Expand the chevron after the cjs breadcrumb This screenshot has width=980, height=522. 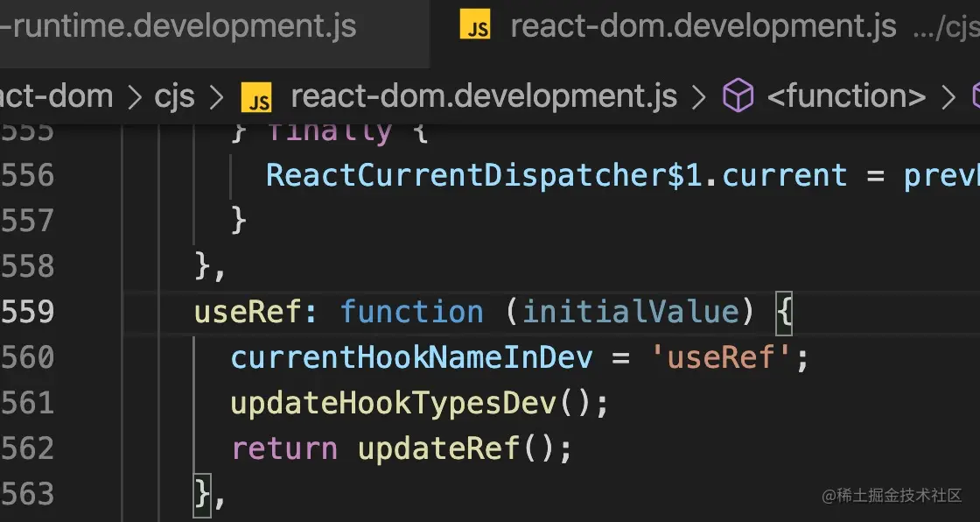(217, 97)
